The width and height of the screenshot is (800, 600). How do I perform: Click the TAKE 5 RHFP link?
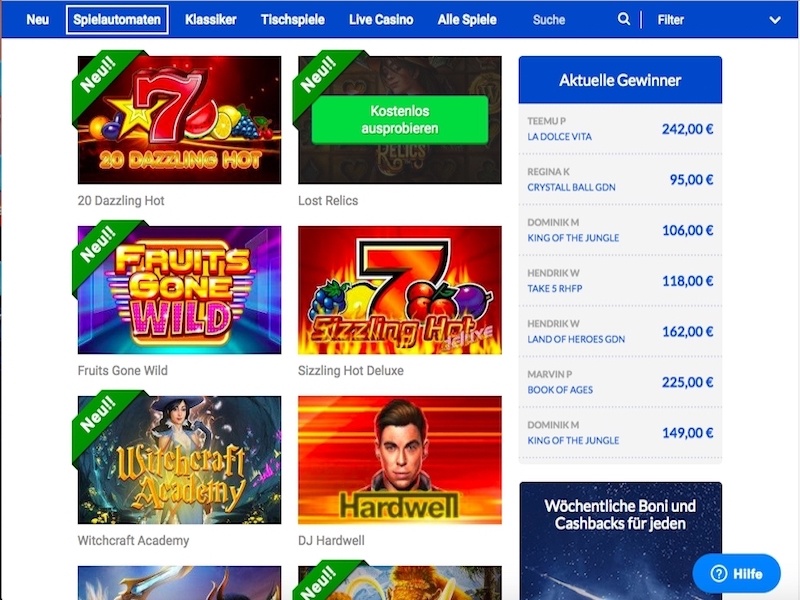point(555,289)
